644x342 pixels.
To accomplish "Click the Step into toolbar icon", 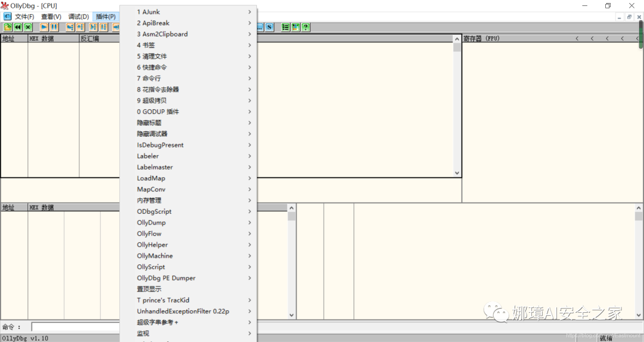I will click(x=70, y=27).
